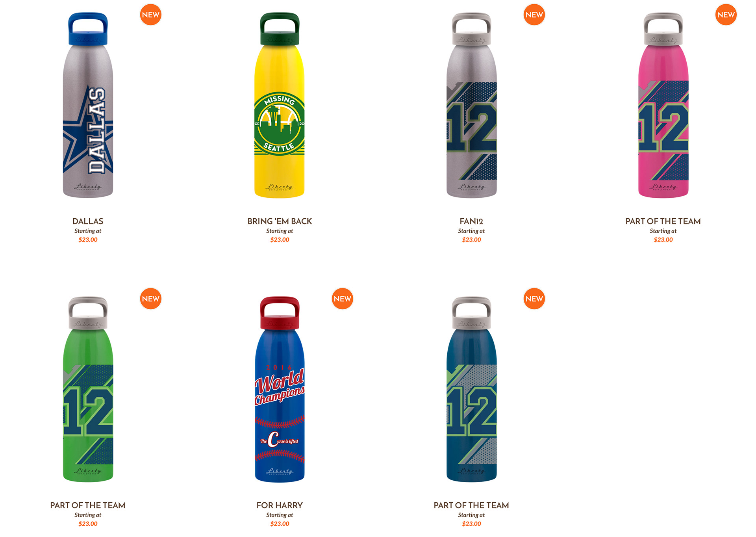This screenshot has width=756, height=537.
Task: Open PART OF THE TEAM title under pink bottle
Action: [x=663, y=221]
